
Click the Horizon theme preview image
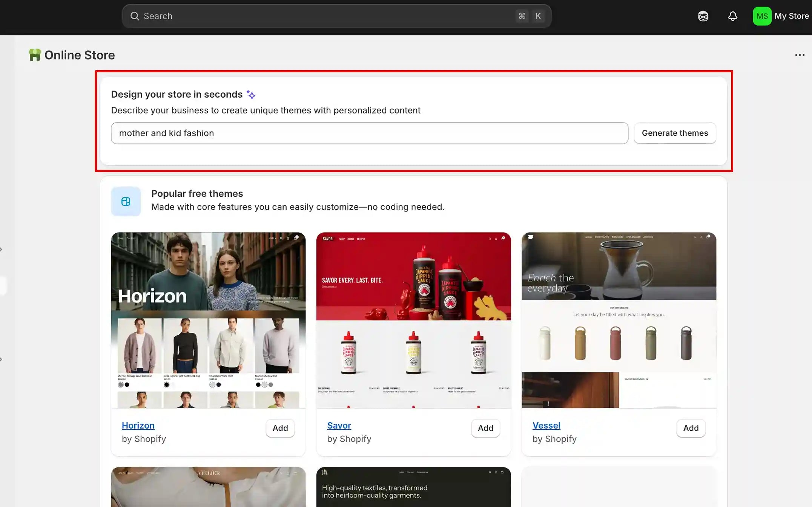click(208, 320)
